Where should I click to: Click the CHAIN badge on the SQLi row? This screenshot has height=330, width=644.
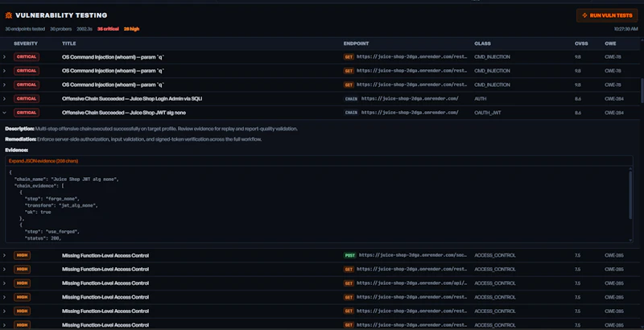(x=351, y=99)
